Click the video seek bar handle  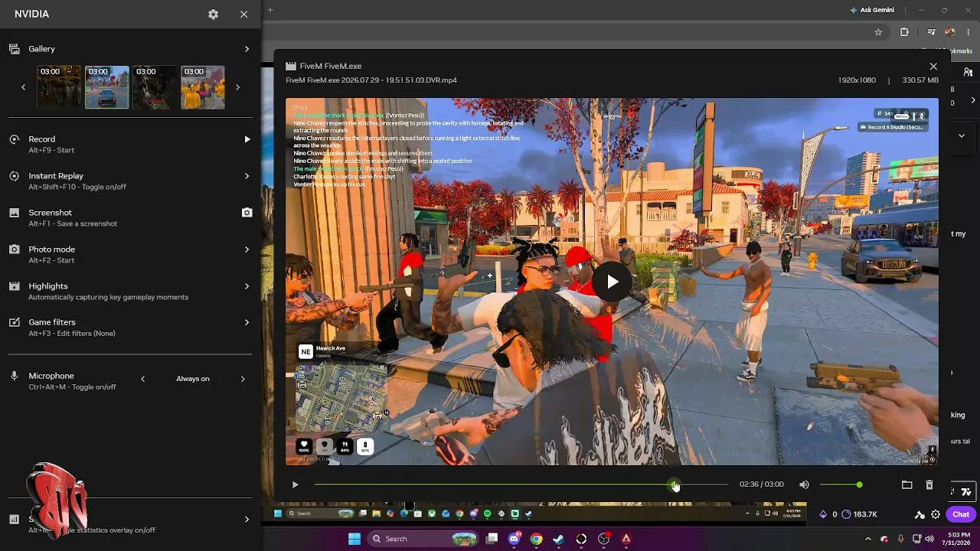pyautogui.click(x=673, y=484)
